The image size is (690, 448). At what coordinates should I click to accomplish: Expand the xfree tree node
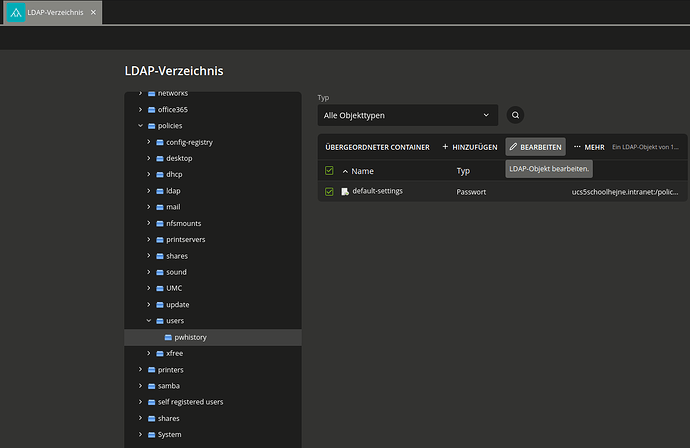[149, 353]
